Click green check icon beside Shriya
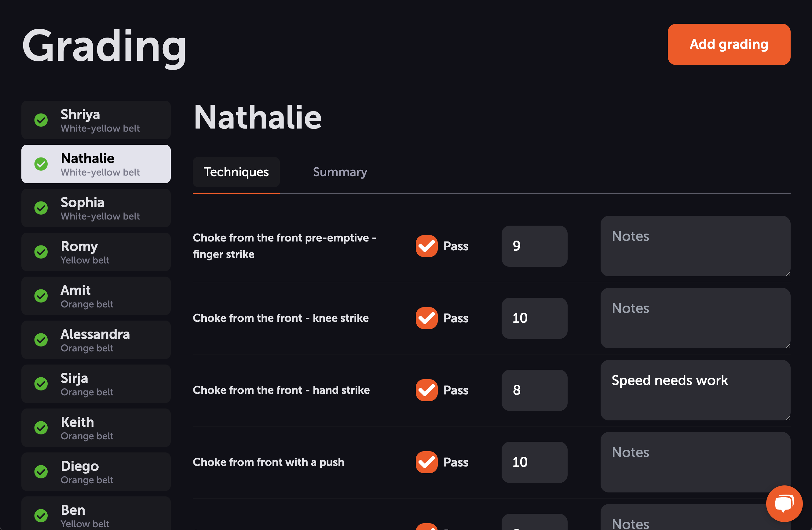Image resolution: width=812 pixels, height=530 pixels. [x=41, y=120]
